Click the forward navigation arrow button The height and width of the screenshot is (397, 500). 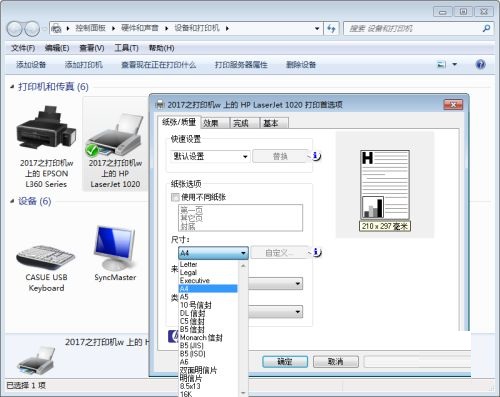pyautogui.click(x=32, y=29)
